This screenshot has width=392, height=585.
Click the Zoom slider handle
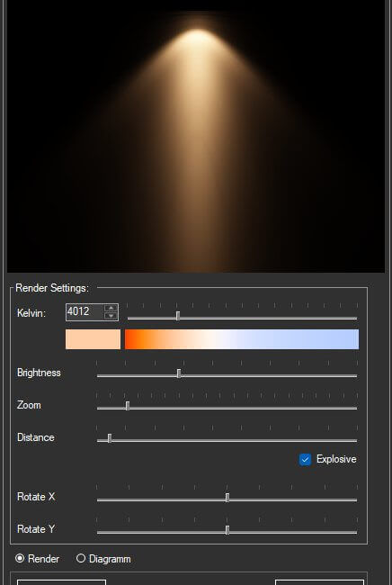pyautogui.click(x=128, y=406)
